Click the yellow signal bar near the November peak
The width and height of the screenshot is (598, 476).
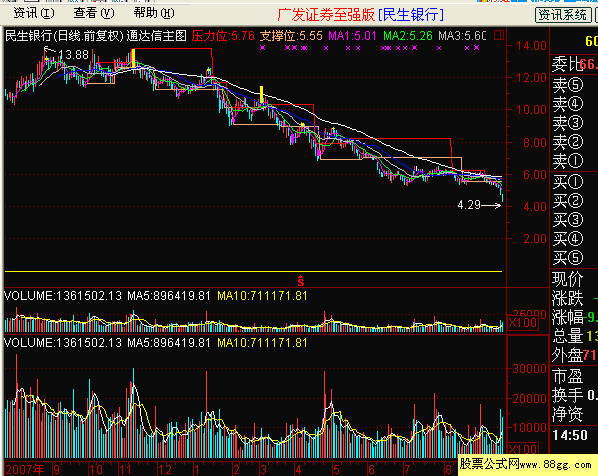[x=133, y=58]
